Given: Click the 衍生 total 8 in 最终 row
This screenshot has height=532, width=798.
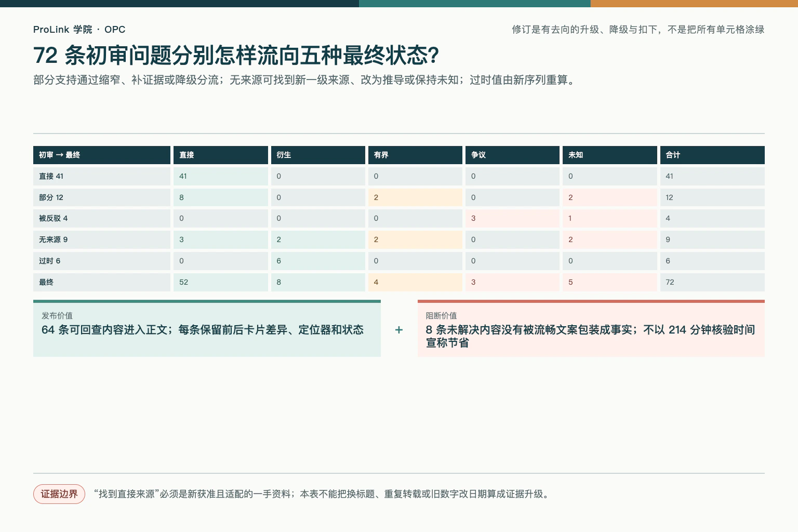Looking at the screenshot, I should 318,282.
